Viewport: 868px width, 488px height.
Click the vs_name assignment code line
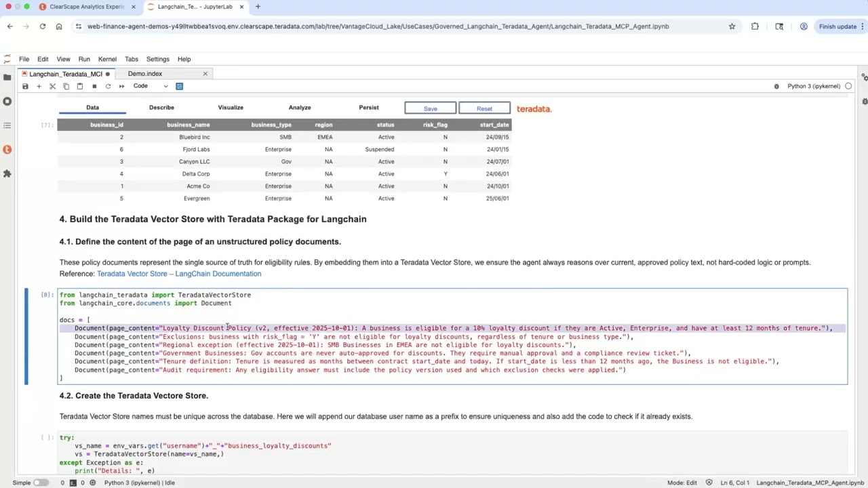pos(203,446)
